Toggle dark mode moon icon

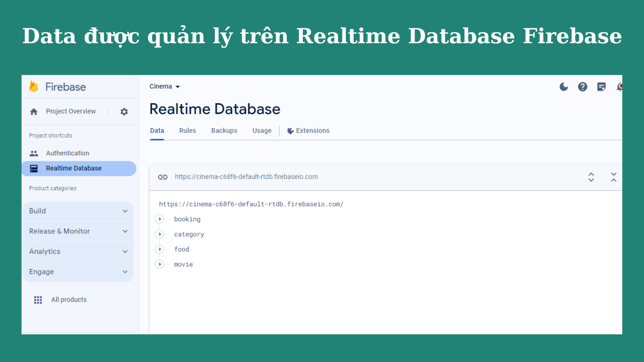564,86
